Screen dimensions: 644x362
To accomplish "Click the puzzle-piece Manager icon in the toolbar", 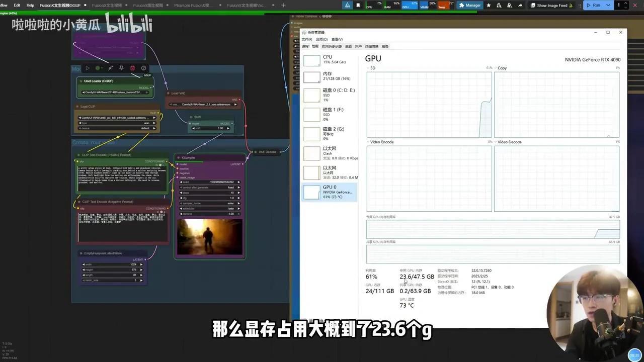I will [462, 5].
